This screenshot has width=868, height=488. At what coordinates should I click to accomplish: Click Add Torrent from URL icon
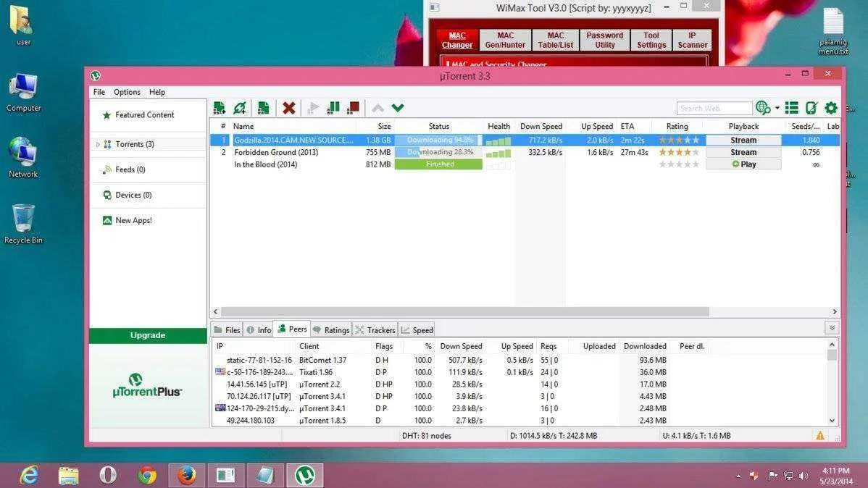[x=241, y=108]
